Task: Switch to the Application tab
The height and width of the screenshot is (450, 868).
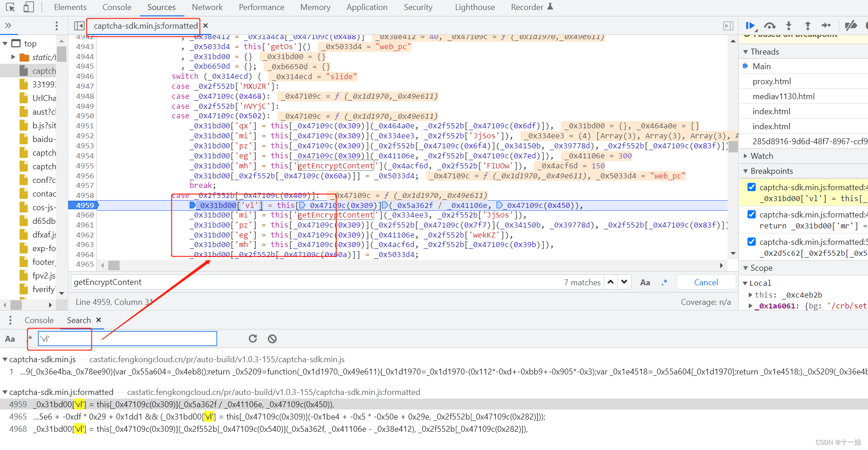Action: click(367, 7)
